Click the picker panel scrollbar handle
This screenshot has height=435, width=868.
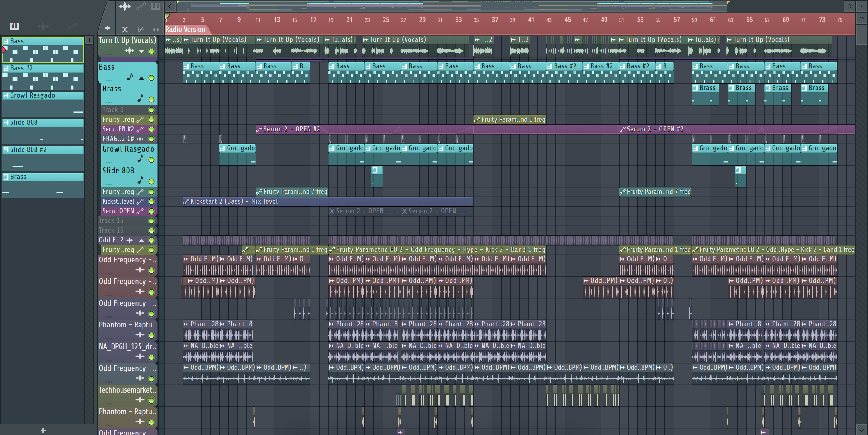point(89,40)
